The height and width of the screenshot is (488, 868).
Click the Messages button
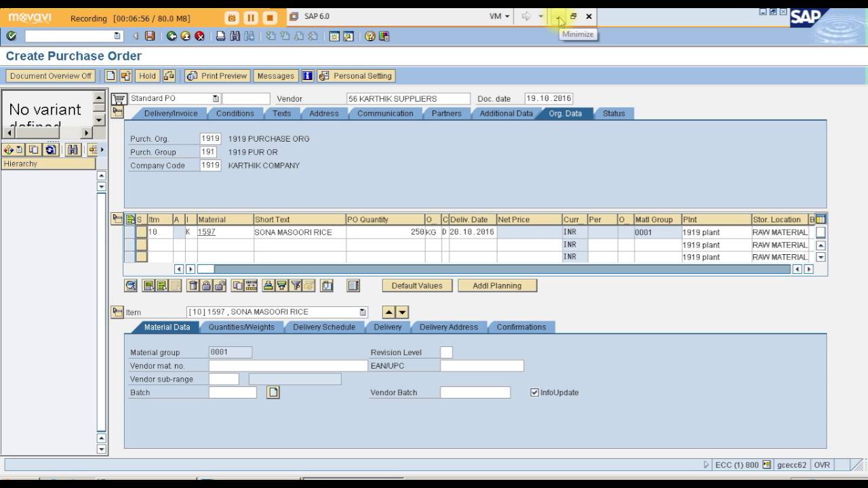[276, 76]
